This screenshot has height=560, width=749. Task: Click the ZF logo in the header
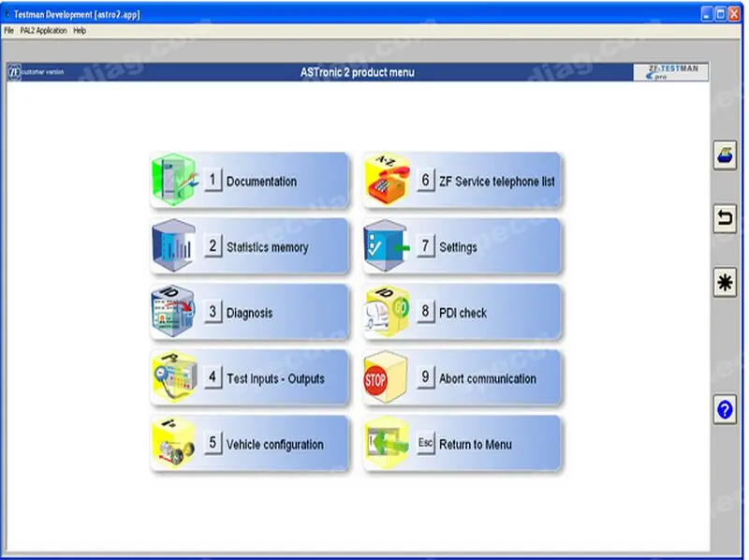point(13,70)
